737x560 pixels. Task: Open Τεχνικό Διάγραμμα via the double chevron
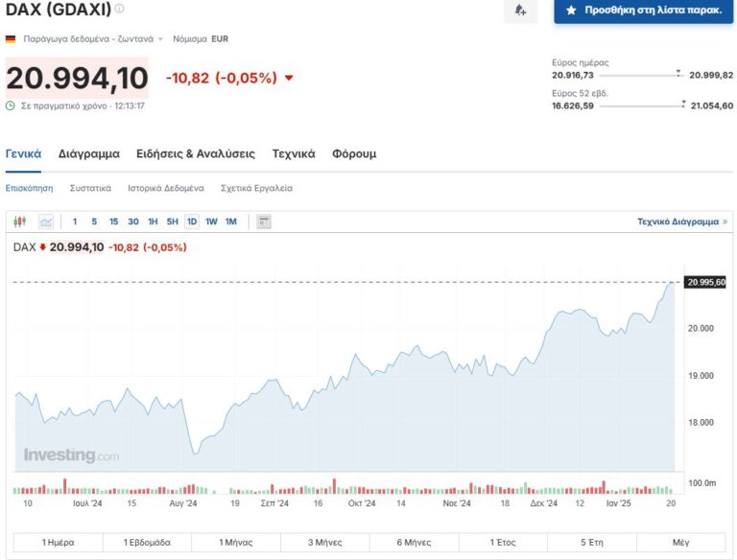[x=725, y=222]
